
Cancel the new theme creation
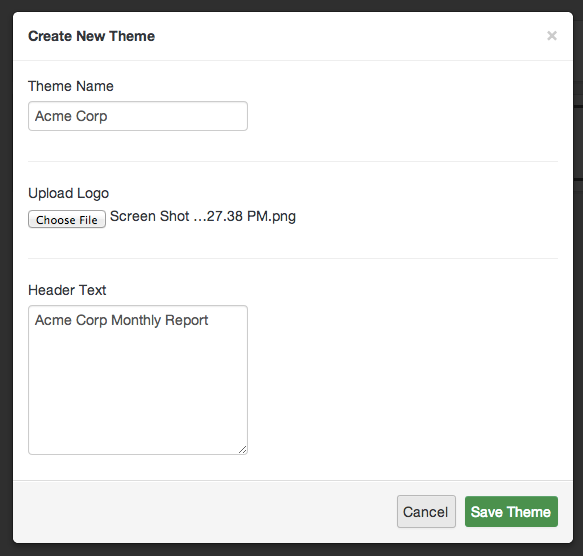[426, 511]
